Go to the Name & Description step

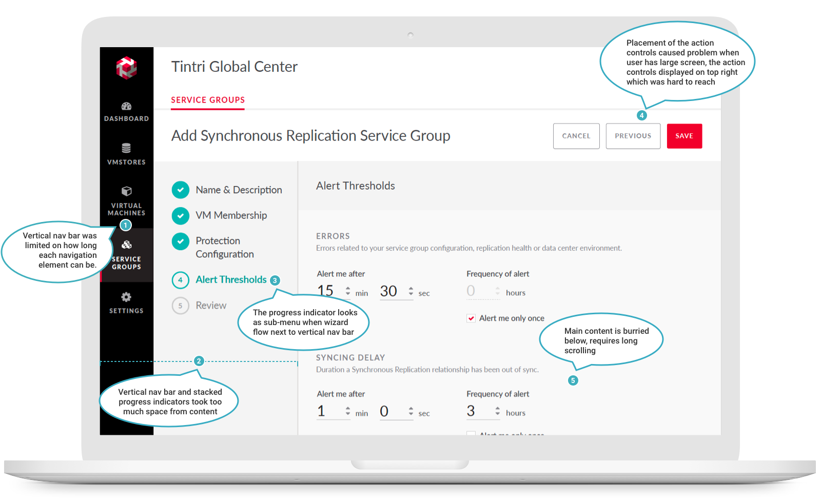239,190
